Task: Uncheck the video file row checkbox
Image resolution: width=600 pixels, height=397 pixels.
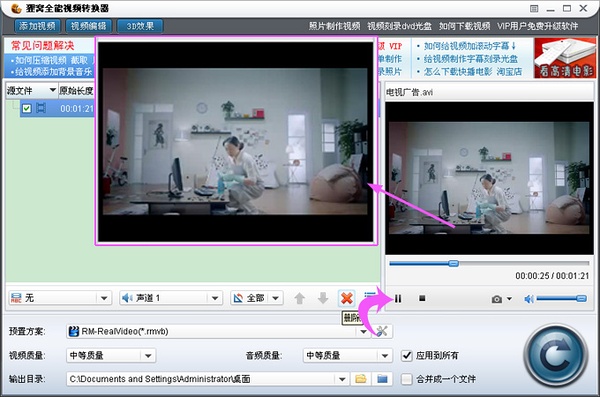Action: [26, 108]
